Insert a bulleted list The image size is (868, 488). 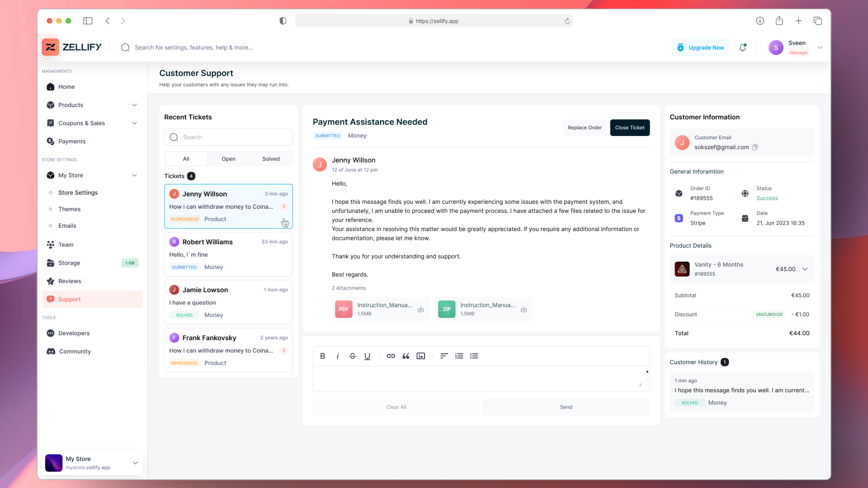click(x=474, y=356)
